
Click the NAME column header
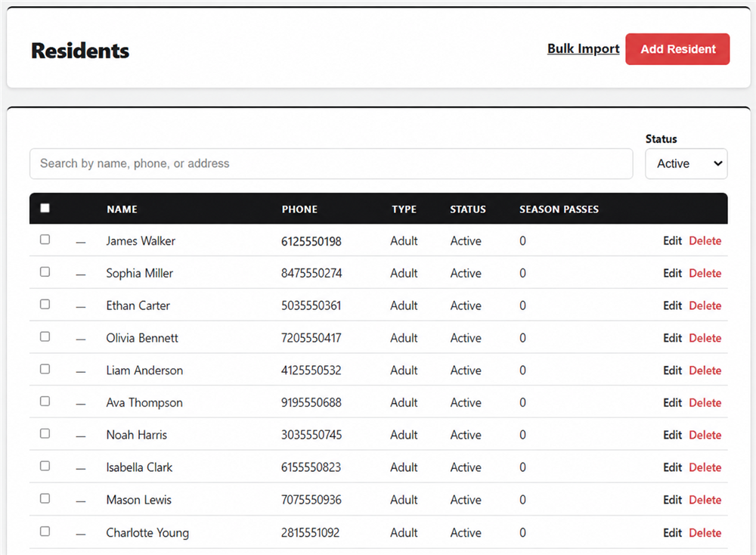click(122, 209)
